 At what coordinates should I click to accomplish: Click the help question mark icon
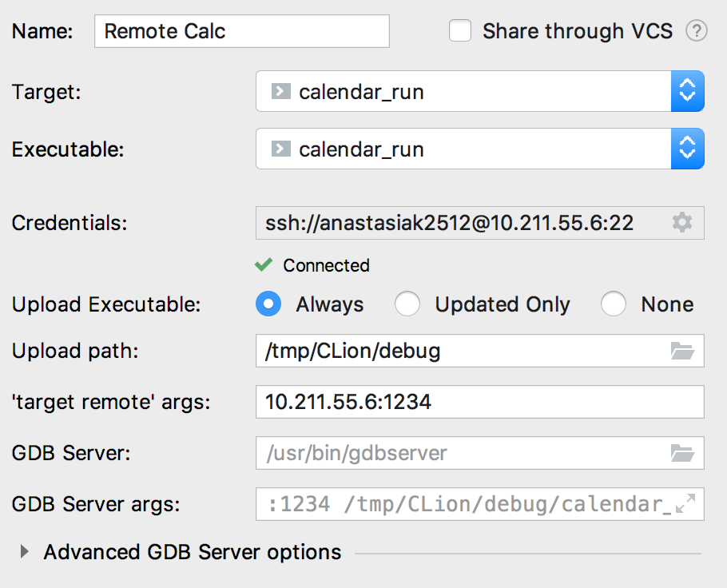tap(697, 31)
